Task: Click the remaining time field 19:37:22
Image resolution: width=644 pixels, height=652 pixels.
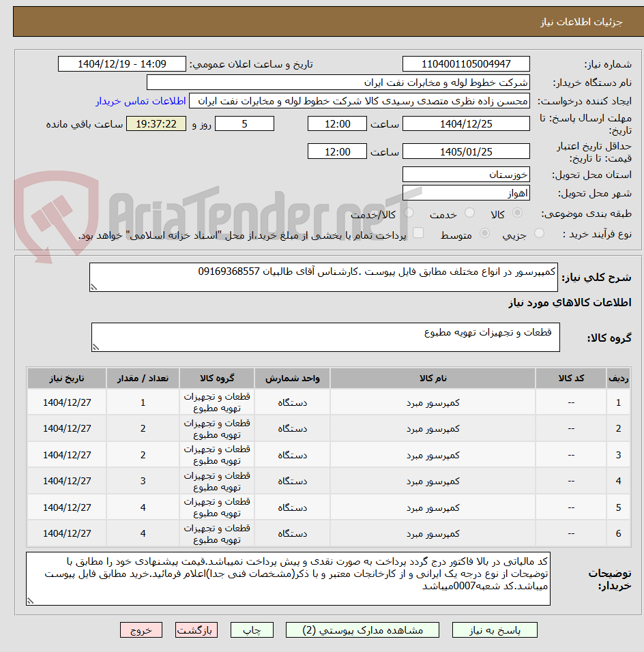Action: [156, 124]
